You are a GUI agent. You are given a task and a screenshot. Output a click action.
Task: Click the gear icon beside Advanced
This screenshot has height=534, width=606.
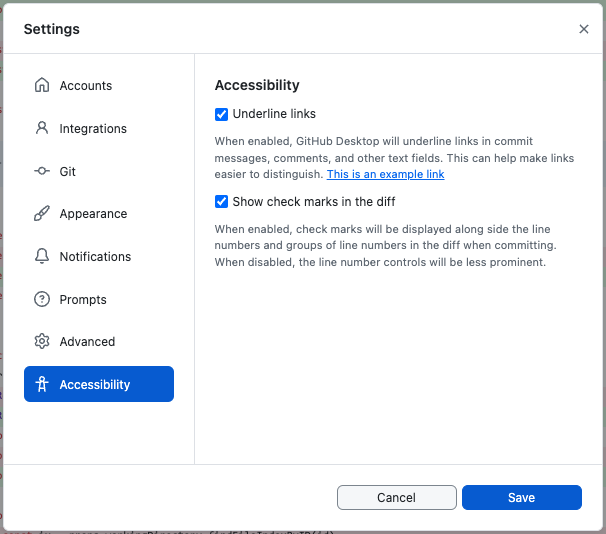point(42,342)
